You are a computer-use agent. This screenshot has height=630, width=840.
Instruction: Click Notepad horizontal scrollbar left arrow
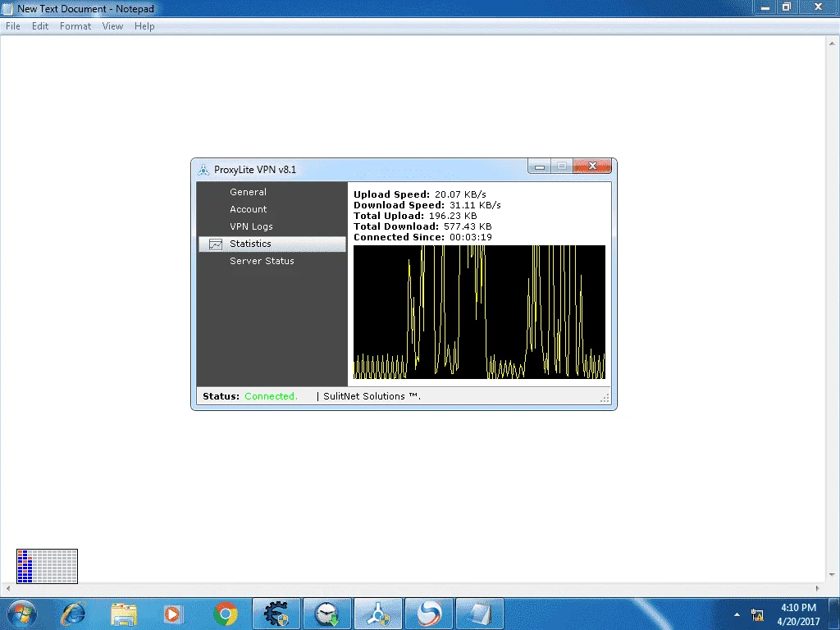click(x=7, y=588)
